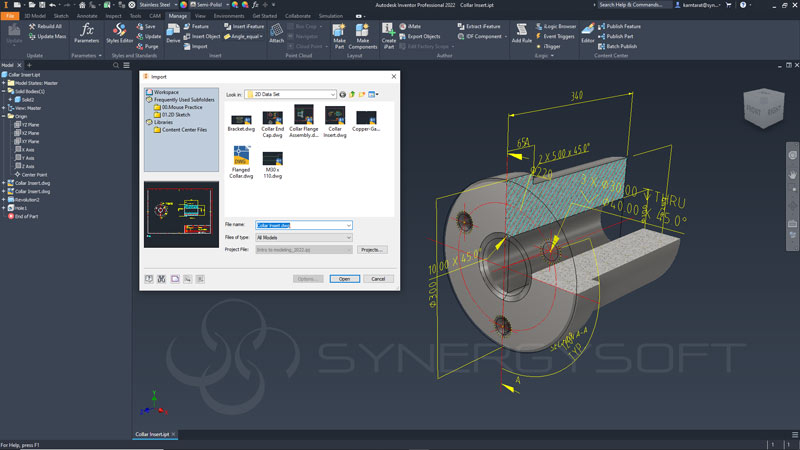Select the Make Part tool
800x450 pixels.
339,33
